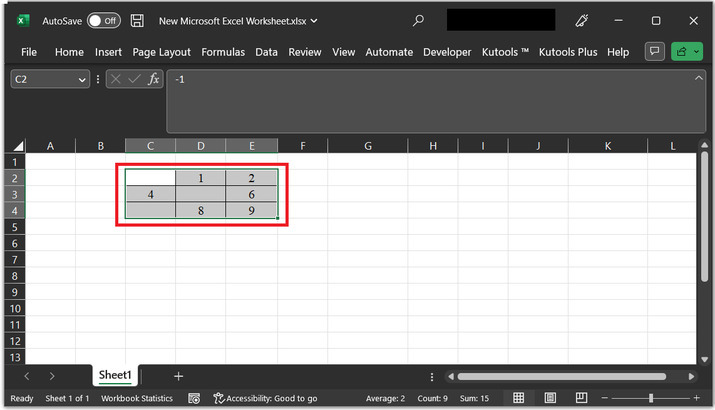The width and height of the screenshot is (715, 410).
Task: Open the Data tab
Action: pyautogui.click(x=266, y=52)
